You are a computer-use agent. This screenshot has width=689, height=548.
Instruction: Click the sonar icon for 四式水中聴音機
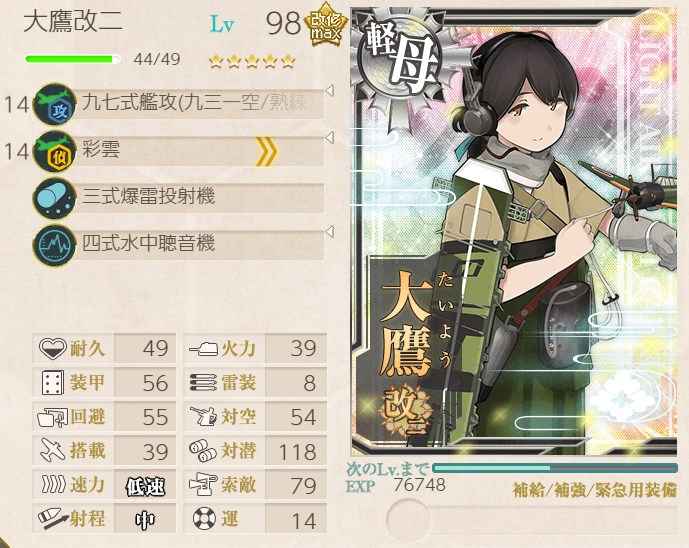click(55, 245)
